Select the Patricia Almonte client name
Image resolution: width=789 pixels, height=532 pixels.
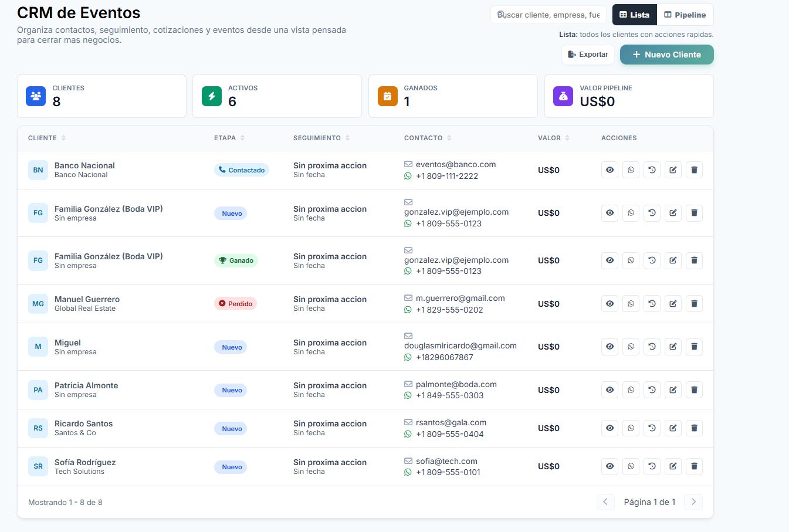(86, 385)
